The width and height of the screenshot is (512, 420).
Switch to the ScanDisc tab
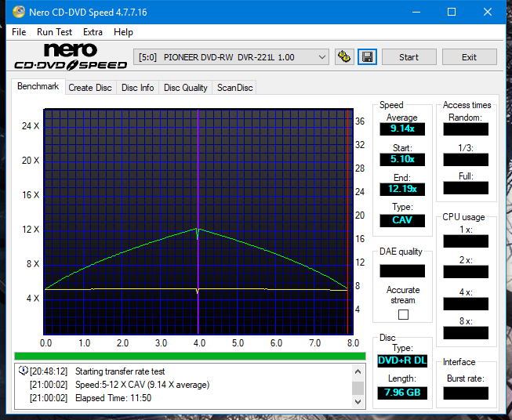(234, 88)
